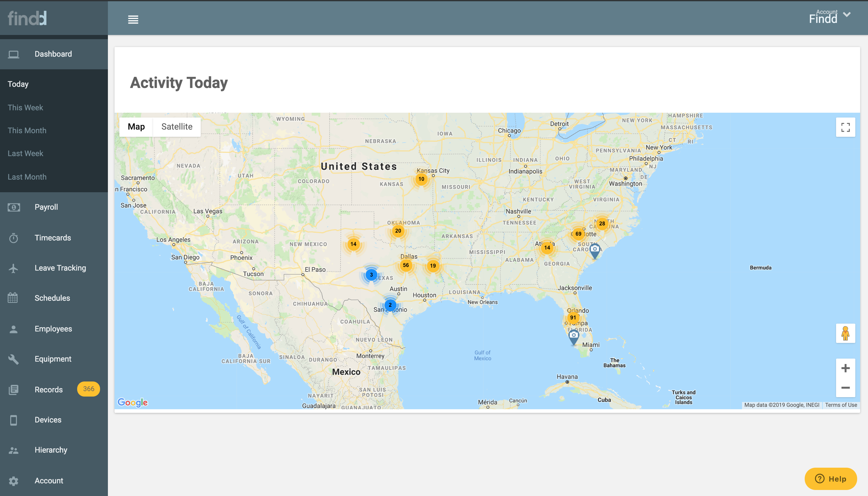
Task: Select This Week activity
Action: coord(25,108)
